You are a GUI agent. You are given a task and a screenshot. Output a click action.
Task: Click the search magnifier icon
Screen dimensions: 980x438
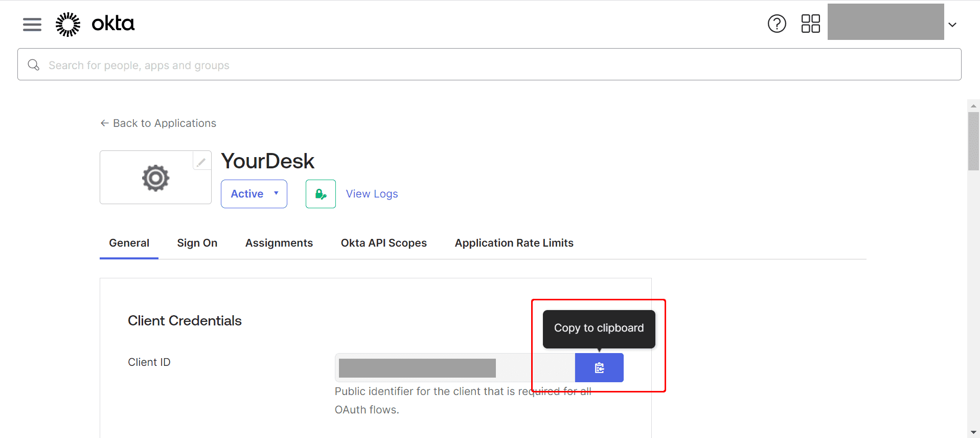point(34,65)
